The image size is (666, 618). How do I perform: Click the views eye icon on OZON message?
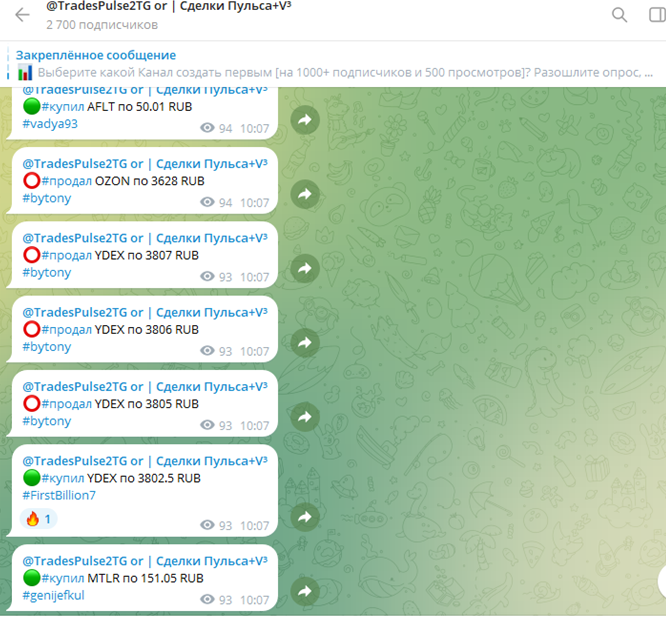click(207, 202)
